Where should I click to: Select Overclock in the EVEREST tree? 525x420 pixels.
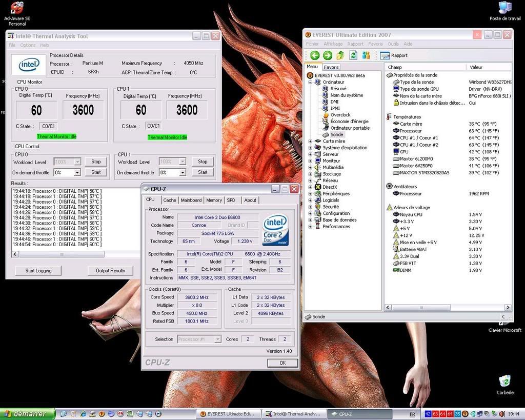point(340,115)
